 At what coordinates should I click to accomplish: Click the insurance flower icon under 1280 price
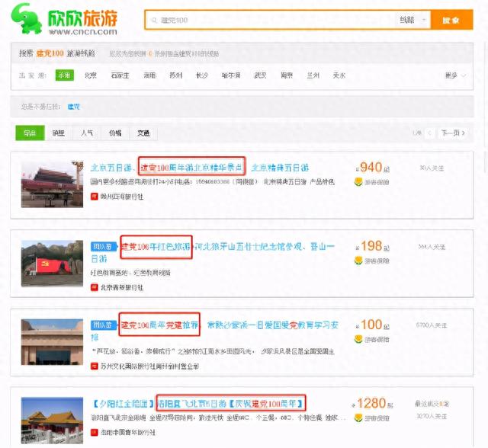[x=358, y=418]
